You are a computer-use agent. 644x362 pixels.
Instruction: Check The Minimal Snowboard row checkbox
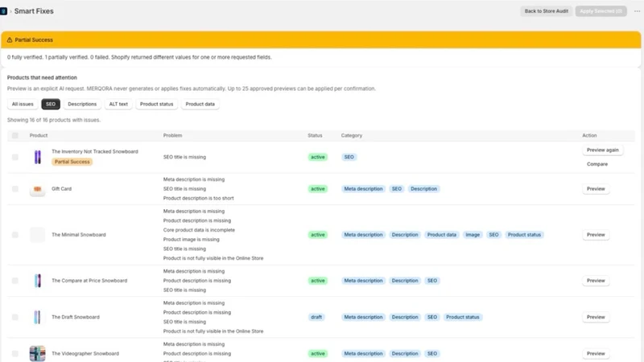click(15, 235)
